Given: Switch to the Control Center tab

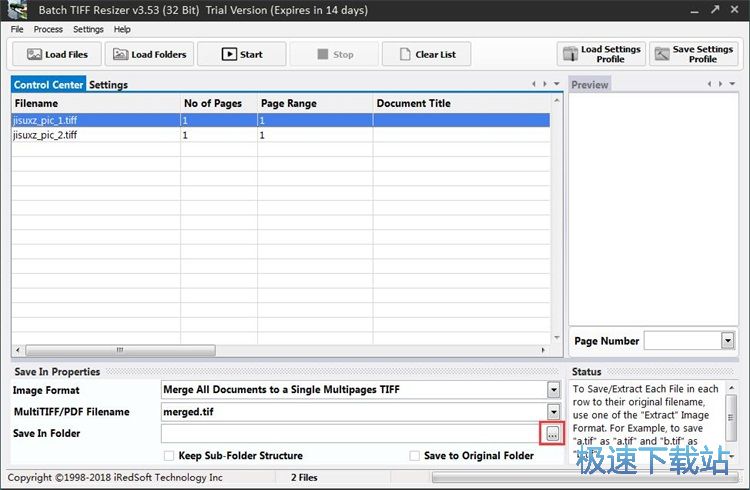Looking at the screenshot, I should pos(48,85).
